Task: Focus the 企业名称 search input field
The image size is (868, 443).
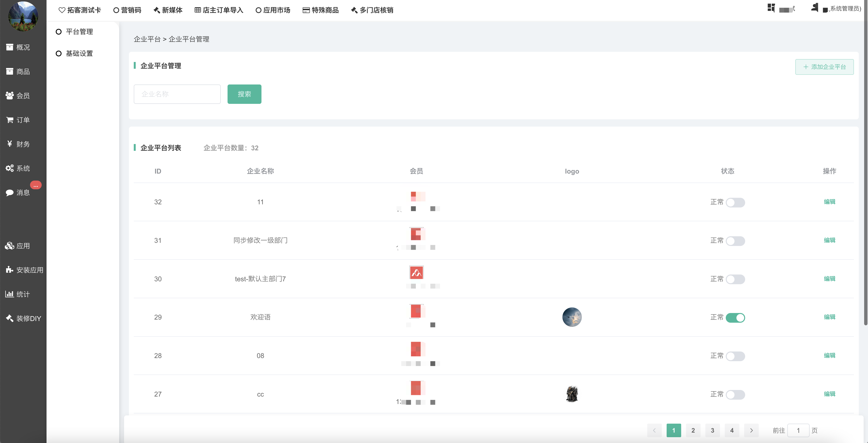Action: pyautogui.click(x=177, y=94)
